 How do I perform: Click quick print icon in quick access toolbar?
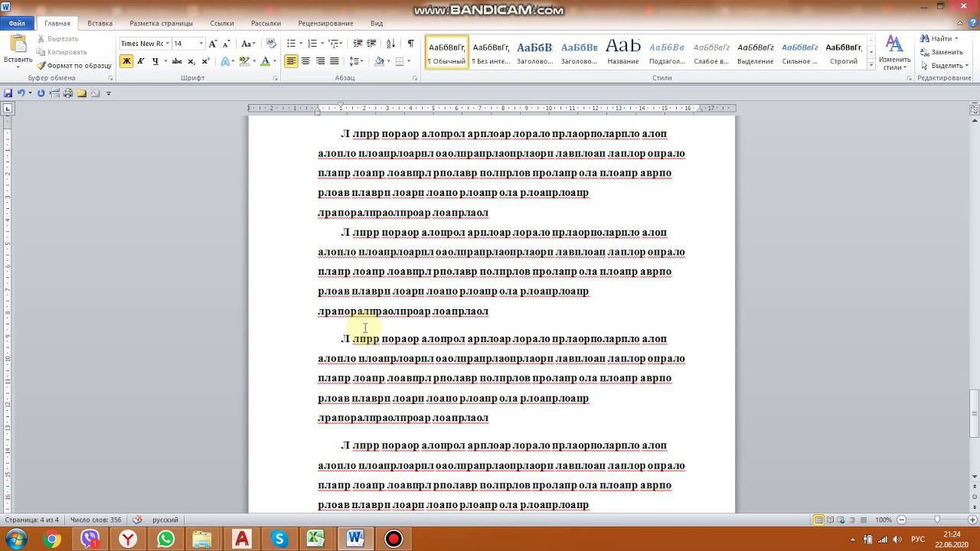67,93
